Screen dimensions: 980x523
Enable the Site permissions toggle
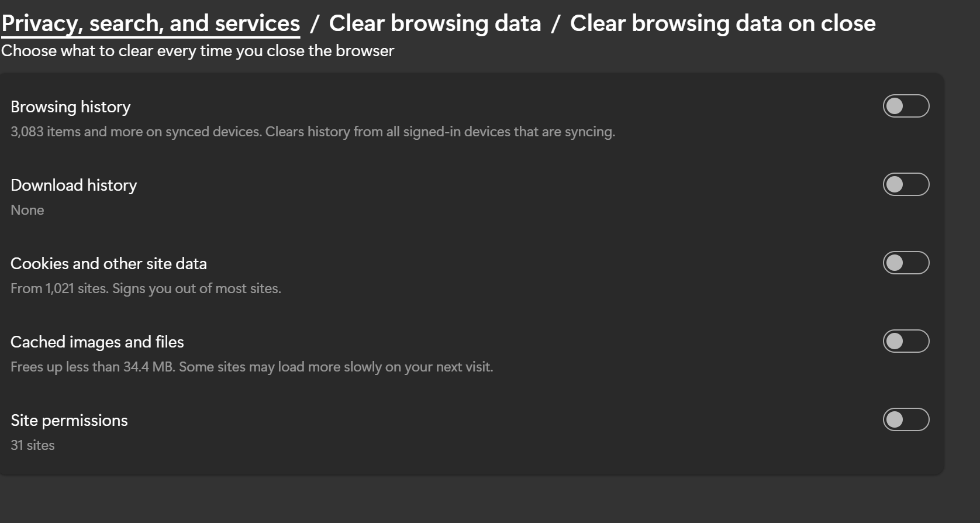[x=906, y=419]
